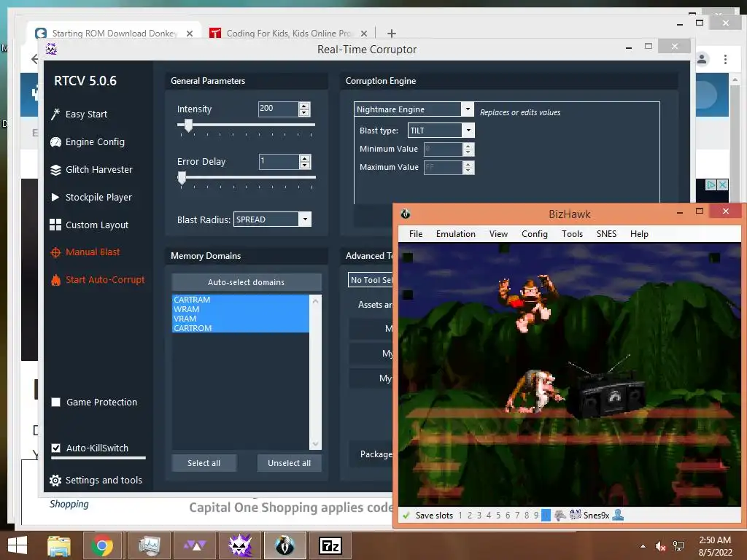
Task: Open BizHawk File menu
Action: (415, 234)
